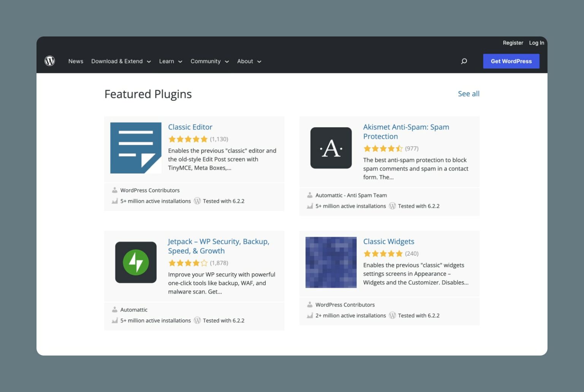Open the About menu
Screen dimensions: 584x392
[249, 61]
